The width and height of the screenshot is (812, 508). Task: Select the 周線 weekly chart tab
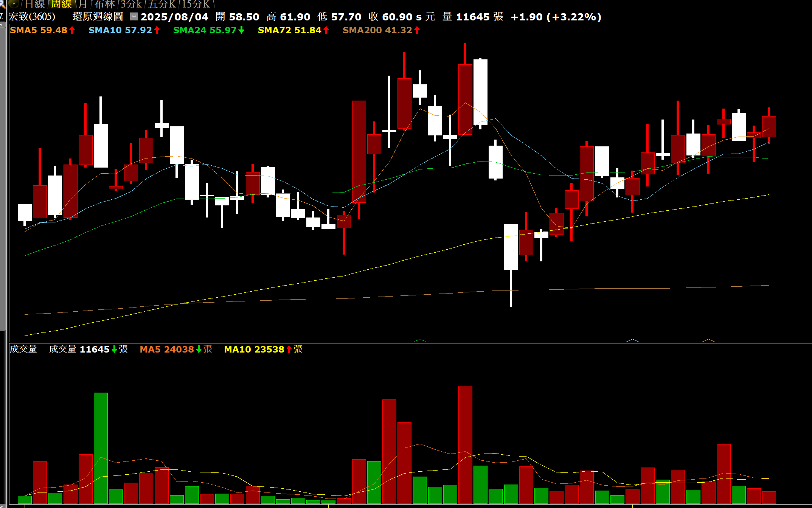tap(61, 4)
